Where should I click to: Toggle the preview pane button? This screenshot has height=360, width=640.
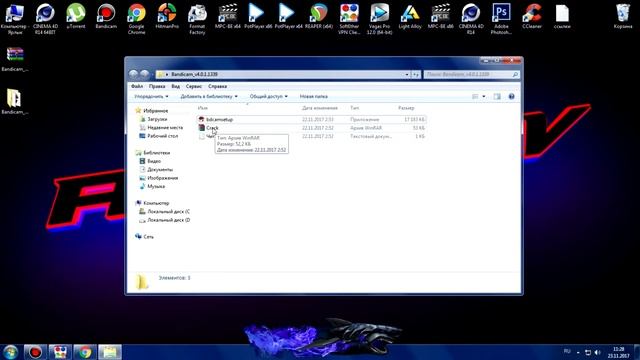coord(497,96)
